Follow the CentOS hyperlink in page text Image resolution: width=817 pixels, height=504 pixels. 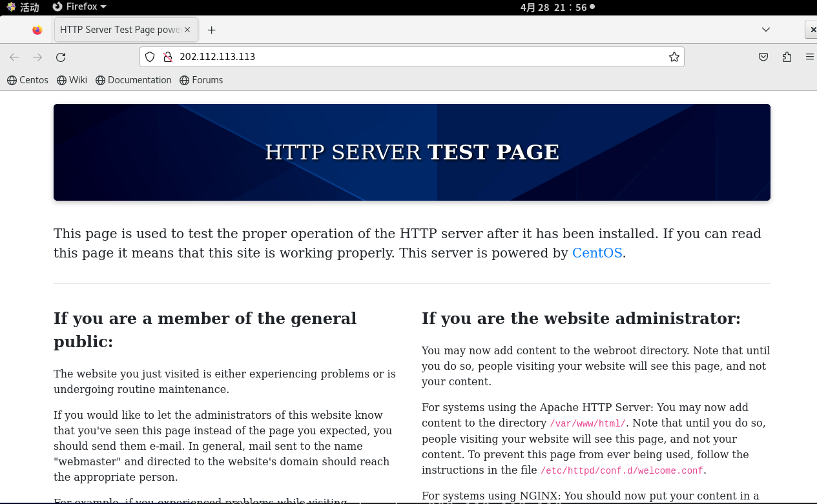(x=597, y=253)
